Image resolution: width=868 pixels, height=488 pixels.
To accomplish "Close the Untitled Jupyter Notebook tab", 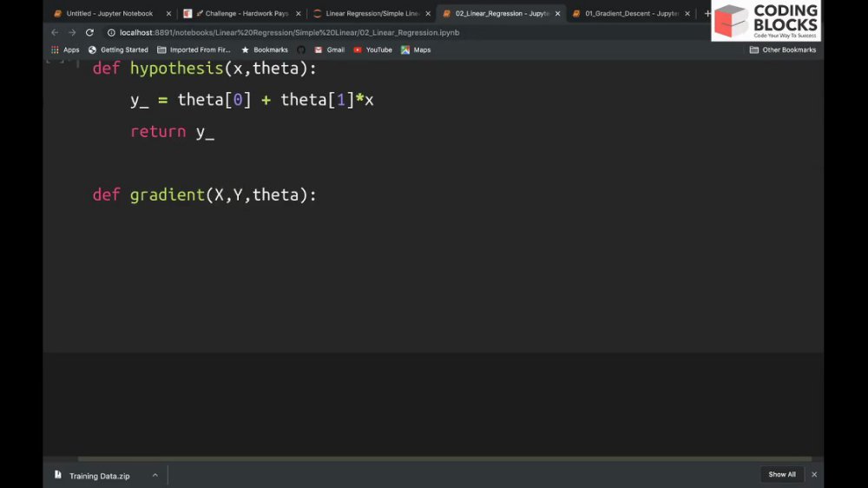I will click(169, 13).
